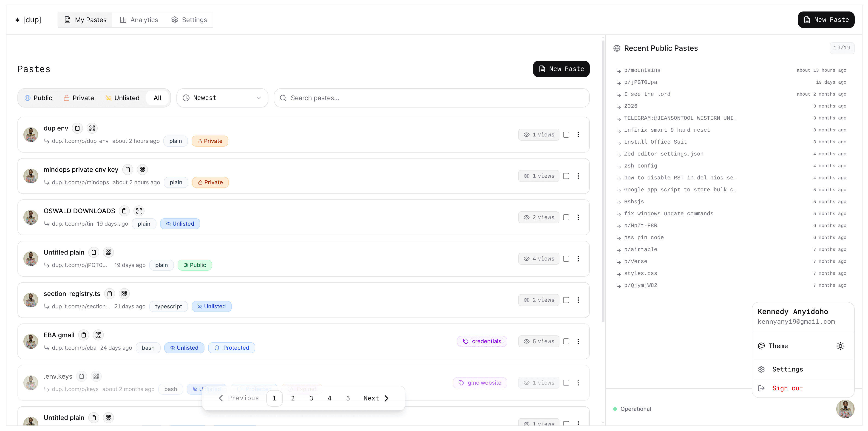Toggle the theme with the sun icon
Viewport: 868px width, 431px height.
click(x=840, y=346)
